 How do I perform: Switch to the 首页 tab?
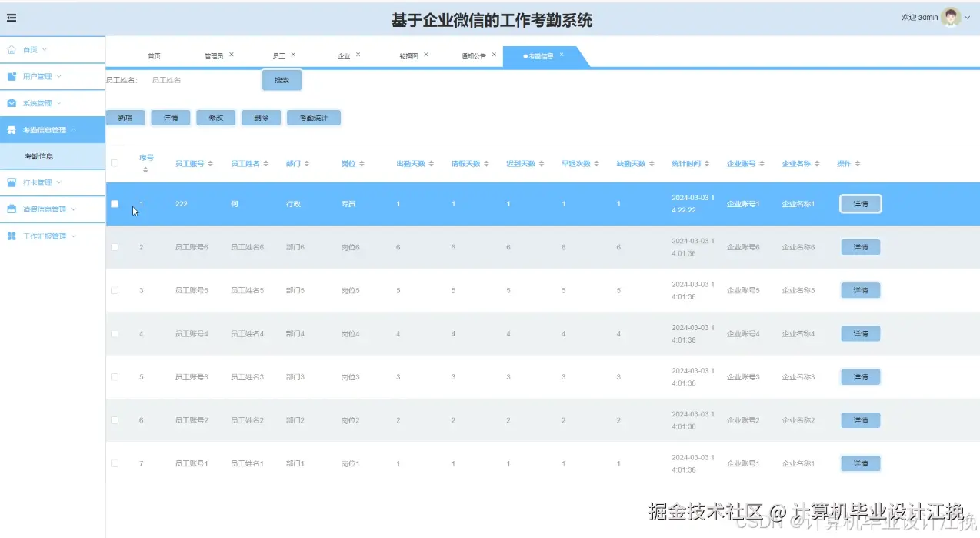point(154,56)
